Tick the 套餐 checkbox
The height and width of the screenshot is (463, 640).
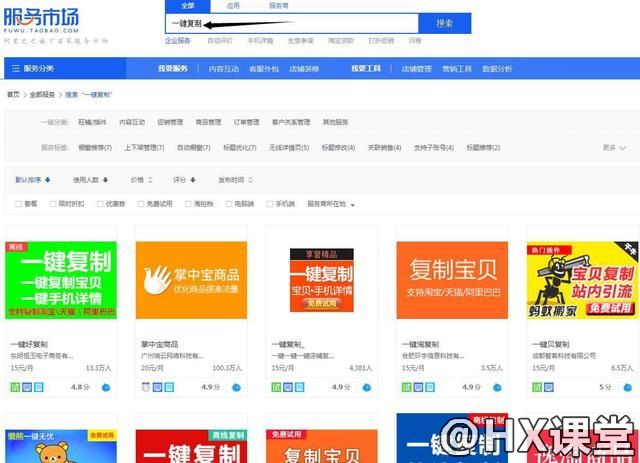[x=18, y=204]
